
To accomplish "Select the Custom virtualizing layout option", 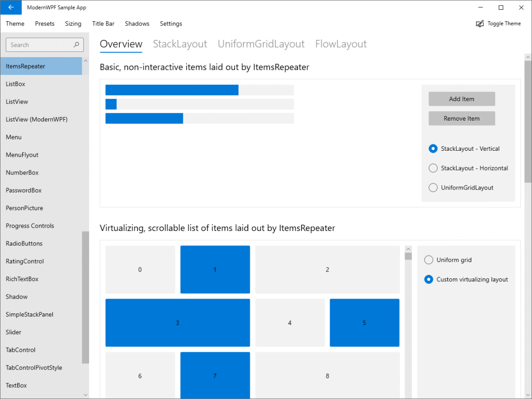I will click(x=429, y=279).
